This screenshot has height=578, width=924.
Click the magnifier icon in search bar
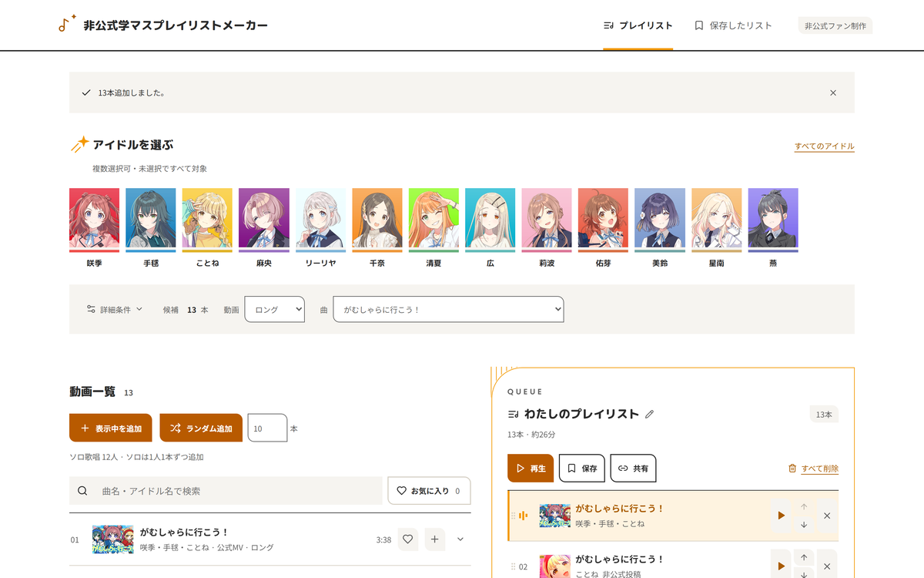coord(82,491)
